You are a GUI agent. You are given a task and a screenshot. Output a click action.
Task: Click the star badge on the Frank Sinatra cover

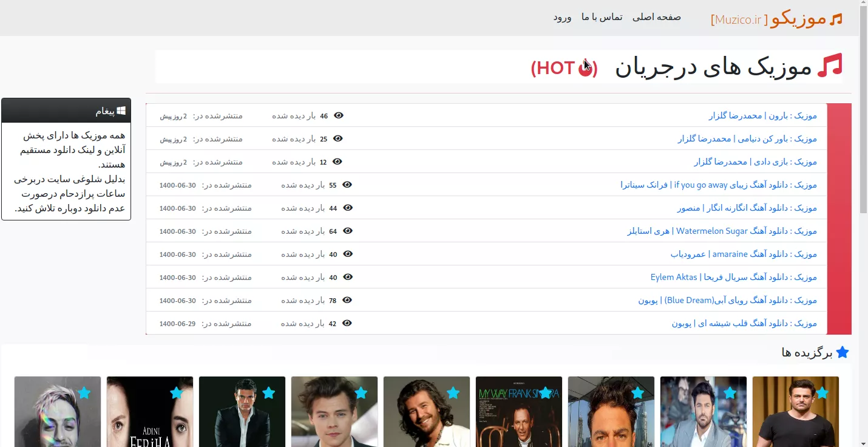click(x=545, y=393)
